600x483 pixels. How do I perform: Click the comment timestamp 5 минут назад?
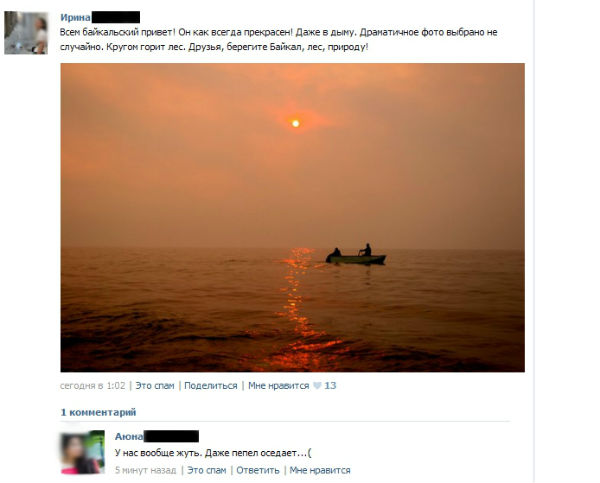click(x=145, y=470)
